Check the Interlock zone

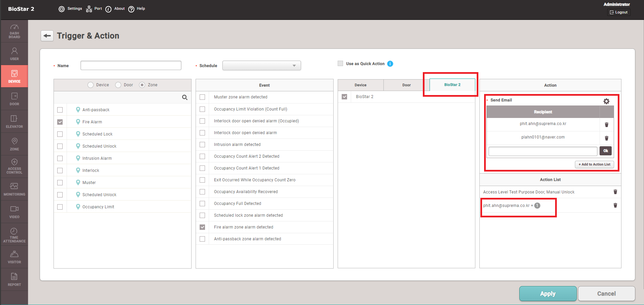[60, 171]
